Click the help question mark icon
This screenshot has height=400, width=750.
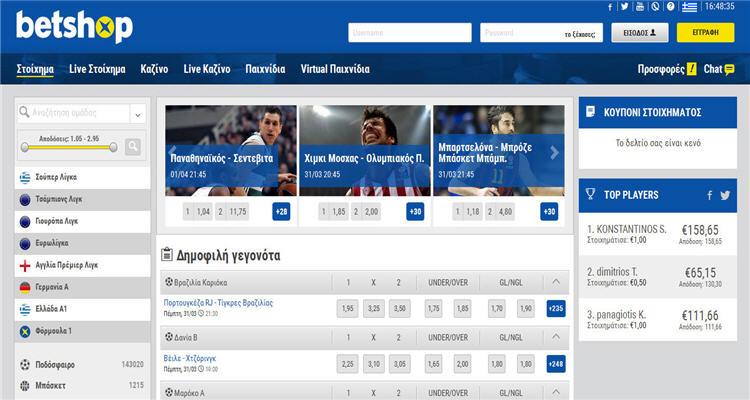point(672,6)
